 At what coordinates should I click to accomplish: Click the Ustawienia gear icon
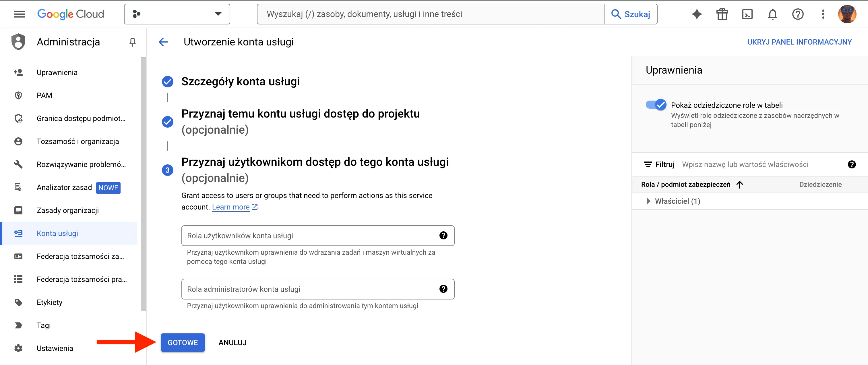click(18, 348)
